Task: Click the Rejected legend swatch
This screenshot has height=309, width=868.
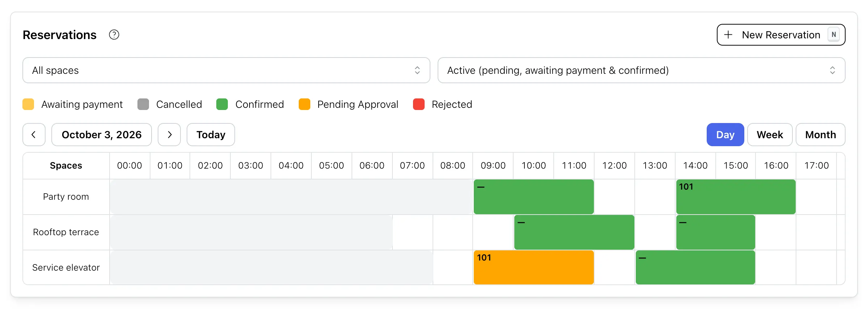Action: click(419, 104)
